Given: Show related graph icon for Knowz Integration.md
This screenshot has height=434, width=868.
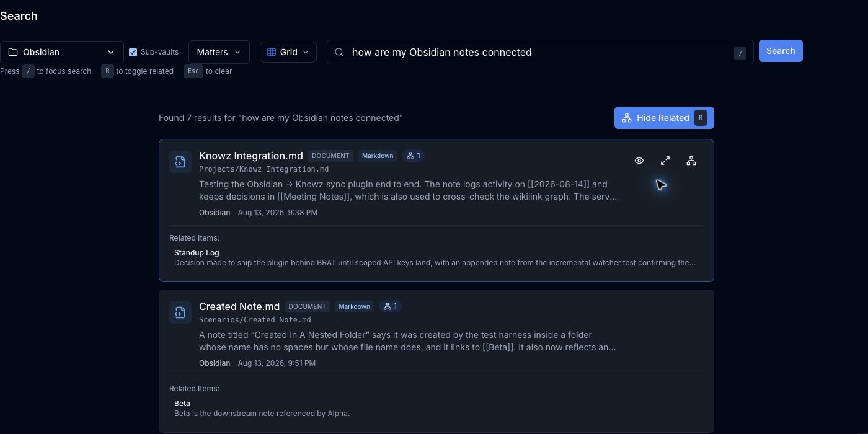Looking at the screenshot, I should [691, 161].
